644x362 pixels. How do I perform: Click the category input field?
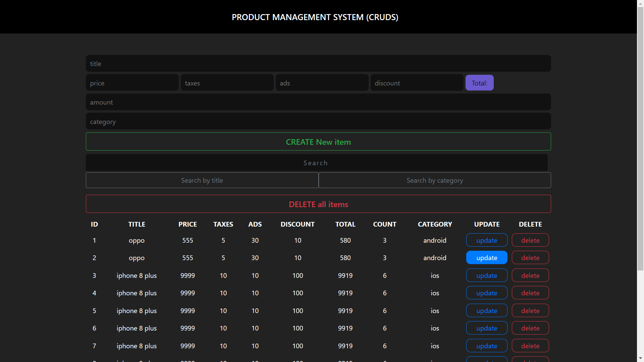(x=318, y=121)
